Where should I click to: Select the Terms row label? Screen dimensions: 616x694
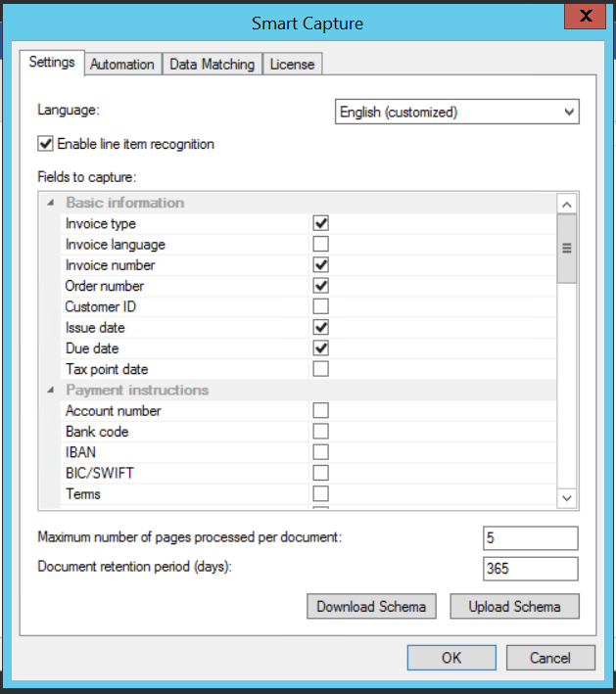click(x=83, y=494)
